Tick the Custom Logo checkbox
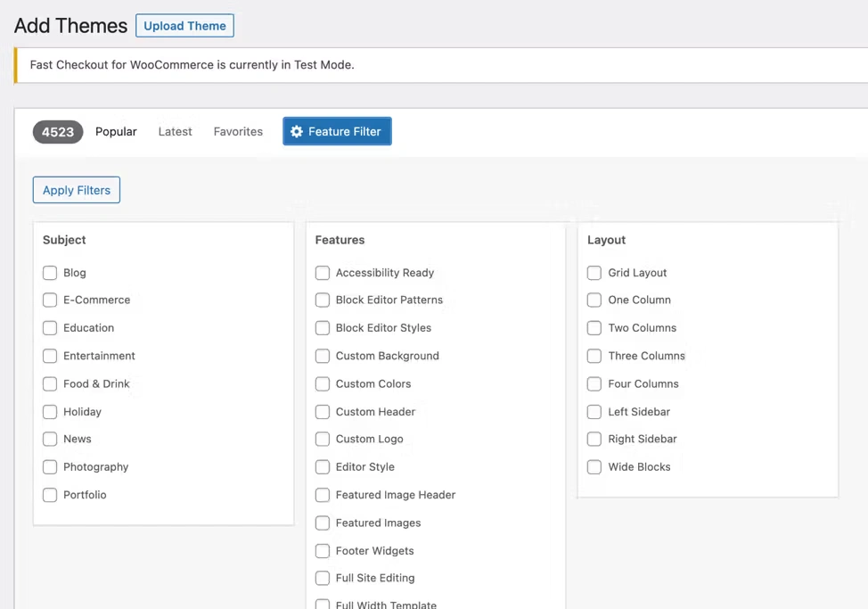868x609 pixels. pyautogui.click(x=323, y=440)
